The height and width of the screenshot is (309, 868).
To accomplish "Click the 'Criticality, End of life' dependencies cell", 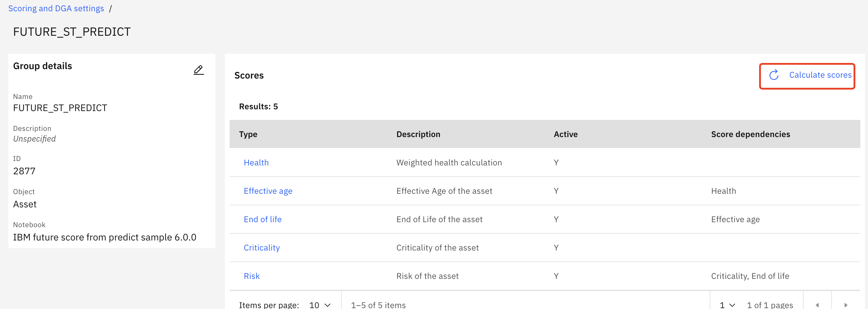I will pos(750,276).
